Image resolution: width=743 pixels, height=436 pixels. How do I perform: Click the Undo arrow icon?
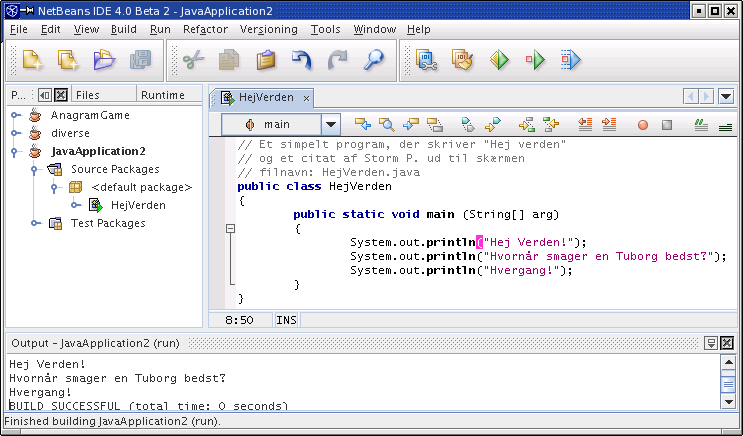pos(301,61)
